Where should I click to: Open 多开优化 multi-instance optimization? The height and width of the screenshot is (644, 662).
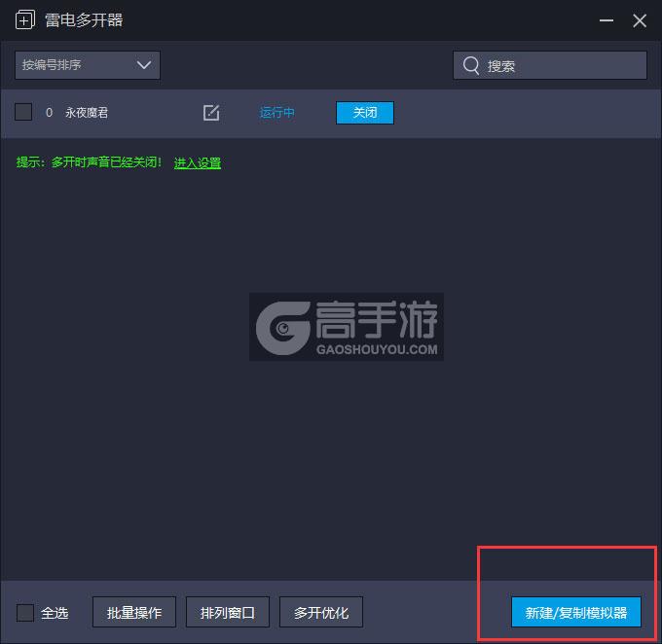pyautogui.click(x=321, y=613)
